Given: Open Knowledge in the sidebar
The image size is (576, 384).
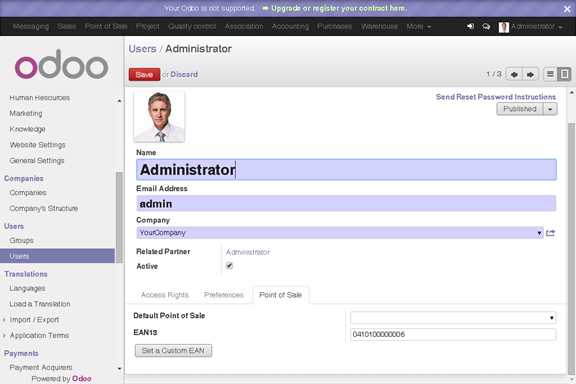Looking at the screenshot, I should tap(27, 129).
